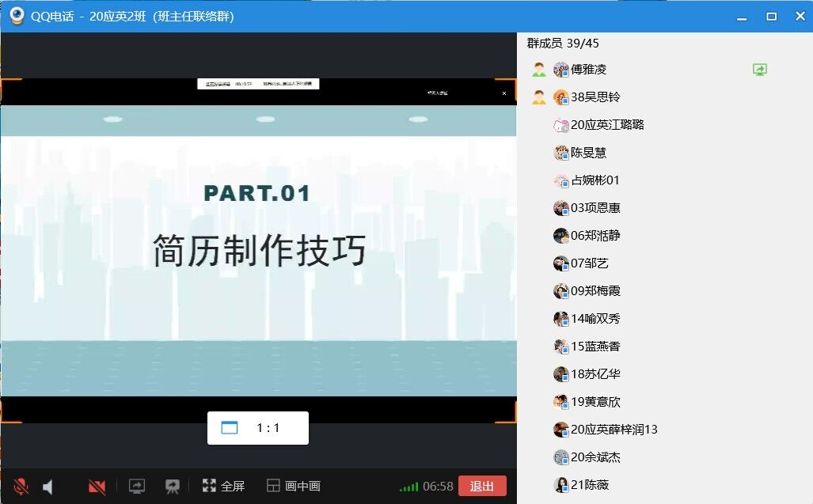Click the QQ电话 app icon in title bar
The width and height of the screenshot is (813, 504).
[x=16, y=16]
